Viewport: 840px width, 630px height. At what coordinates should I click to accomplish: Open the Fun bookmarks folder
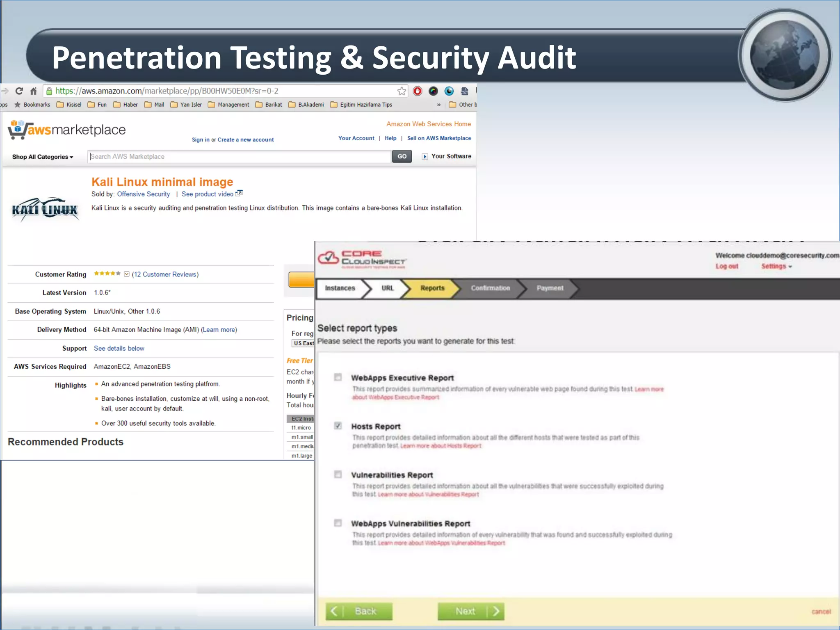pos(97,105)
